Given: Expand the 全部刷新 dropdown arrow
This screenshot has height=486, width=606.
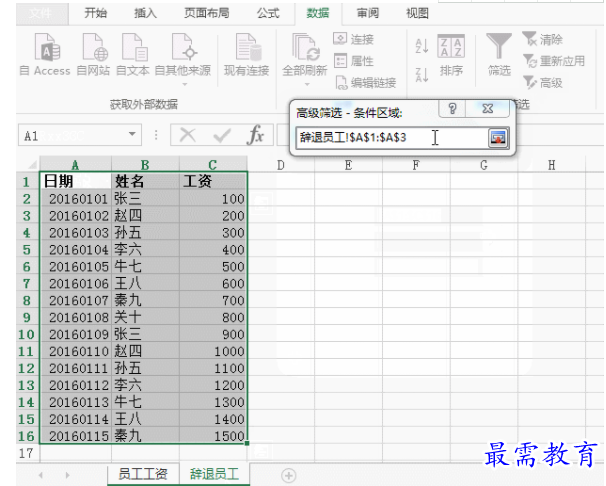Looking at the screenshot, I should (306, 84).
